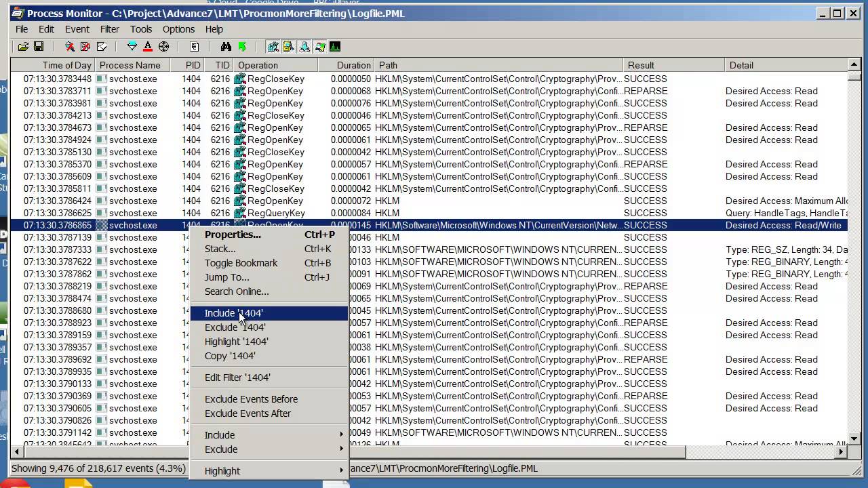The width and height of the screenshot is (868, 488).
Task: Click the Duration column header
Action: (346, 65)
